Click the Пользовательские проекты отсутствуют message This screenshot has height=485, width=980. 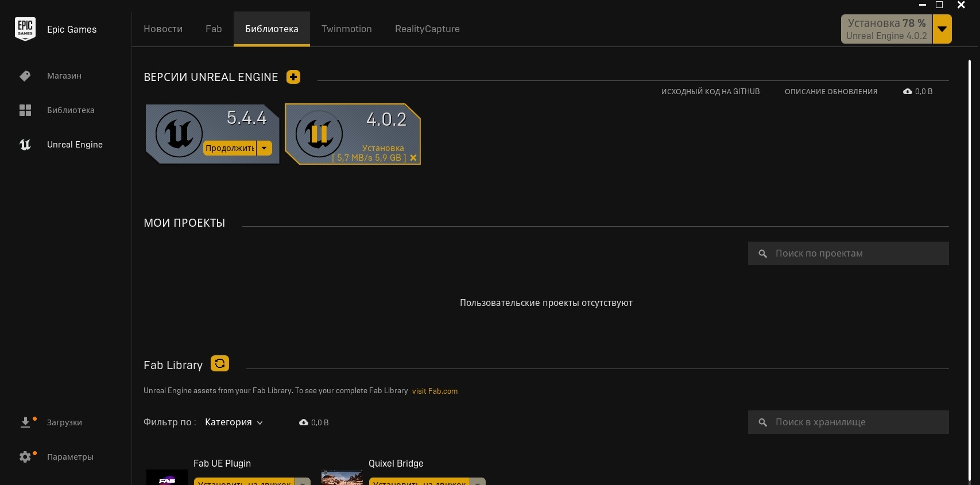(x=546, y=303)
